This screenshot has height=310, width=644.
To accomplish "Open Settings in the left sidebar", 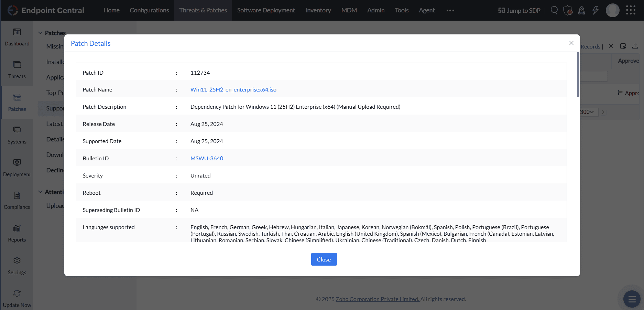I will (17, 266).
